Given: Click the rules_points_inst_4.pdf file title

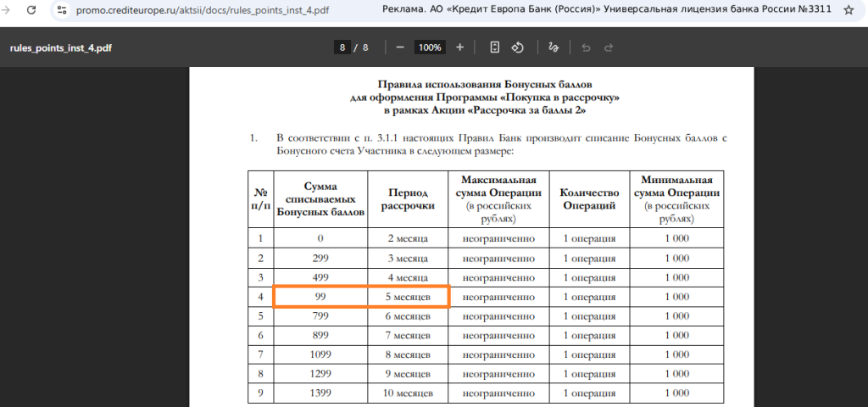Looking at the screenshot, I should tap(61, 47).
